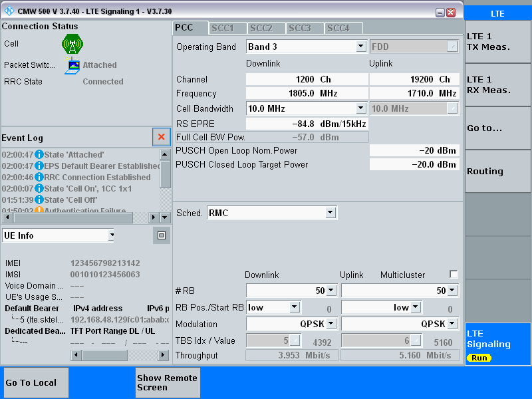Image resolution: width=532 pixels, height=399 pixels.
Task: Open the Downlink Modulation dropdown
Action: 331,324
